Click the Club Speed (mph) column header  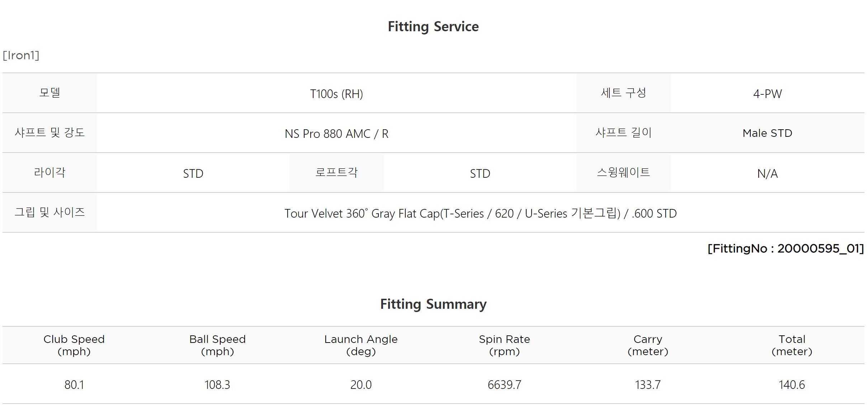[74, 345]
